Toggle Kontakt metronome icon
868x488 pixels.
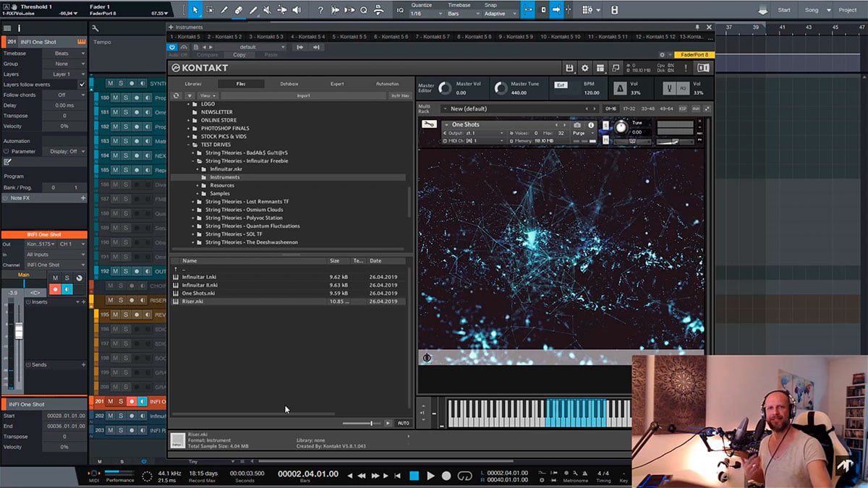click(x=620, y=88)
